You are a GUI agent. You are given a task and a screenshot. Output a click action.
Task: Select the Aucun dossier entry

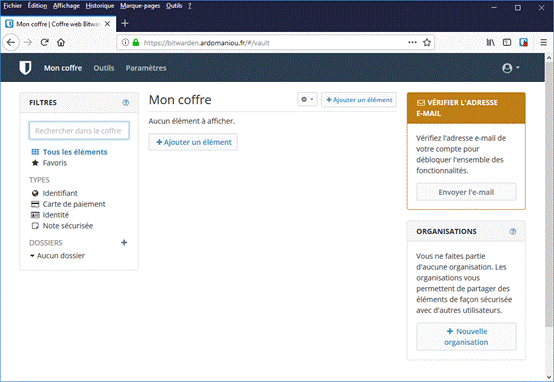click(x=61, y=255)
